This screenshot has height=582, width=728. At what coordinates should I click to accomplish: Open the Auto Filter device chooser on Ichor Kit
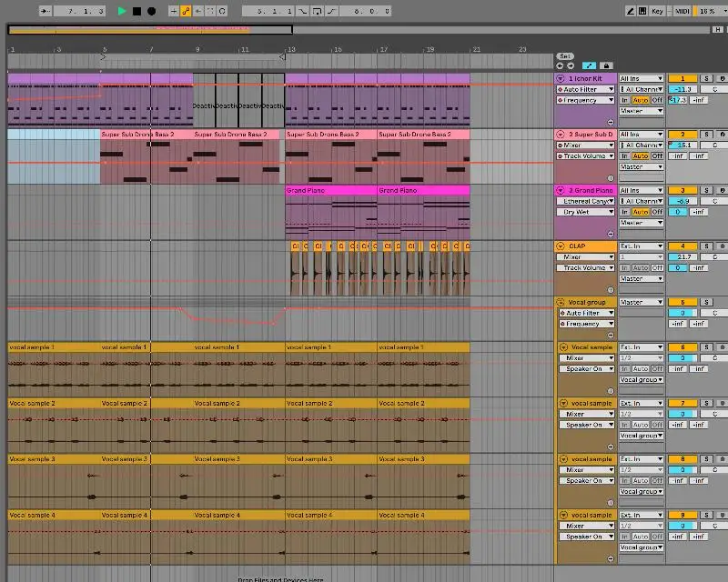585,90
